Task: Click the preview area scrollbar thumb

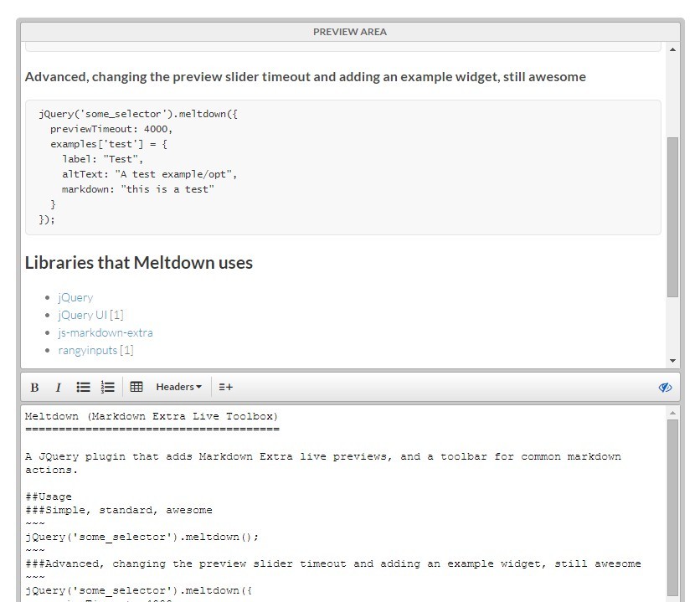Action: point(672,216)
